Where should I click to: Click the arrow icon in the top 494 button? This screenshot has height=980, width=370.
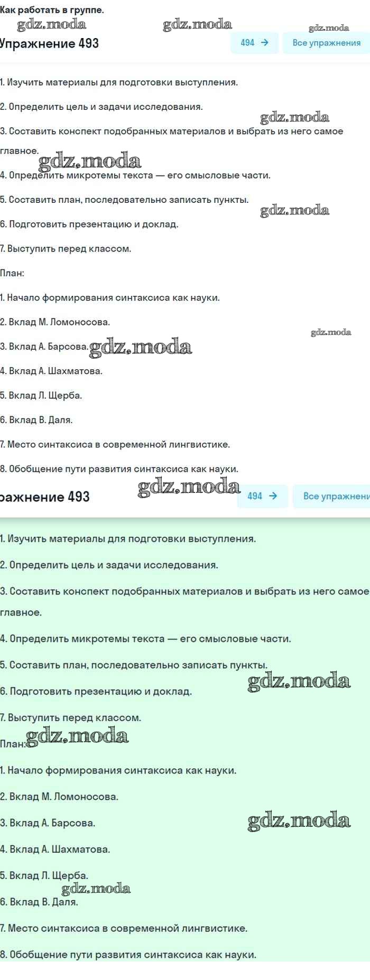[265, 43]
